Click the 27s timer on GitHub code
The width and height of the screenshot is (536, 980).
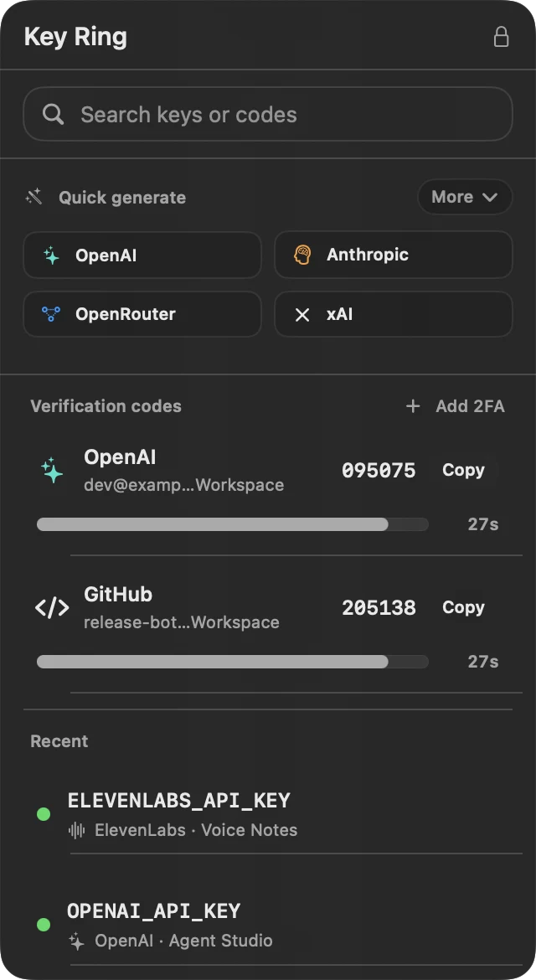click(483, 662)
